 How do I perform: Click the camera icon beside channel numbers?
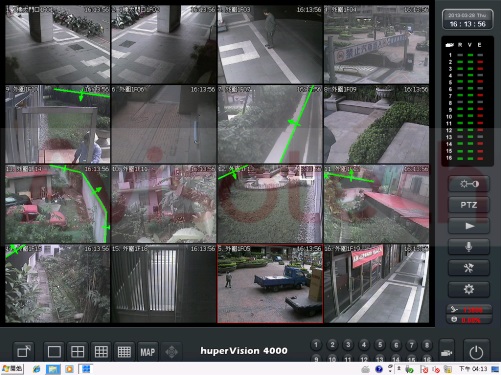[x=447, y=352]
